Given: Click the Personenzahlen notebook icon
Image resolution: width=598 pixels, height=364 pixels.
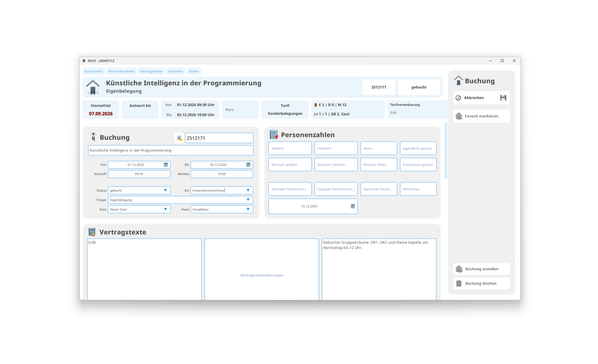Looking at the screenshot, I should [274, 135].
